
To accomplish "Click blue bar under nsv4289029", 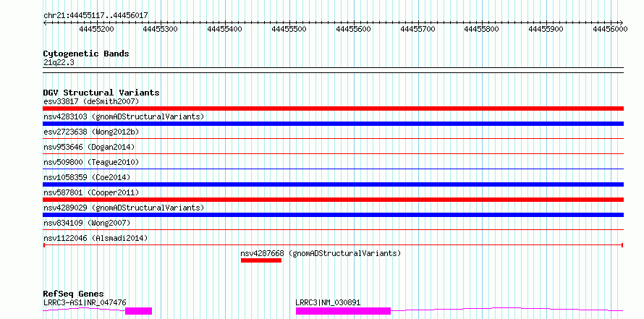I will [334, 215].
